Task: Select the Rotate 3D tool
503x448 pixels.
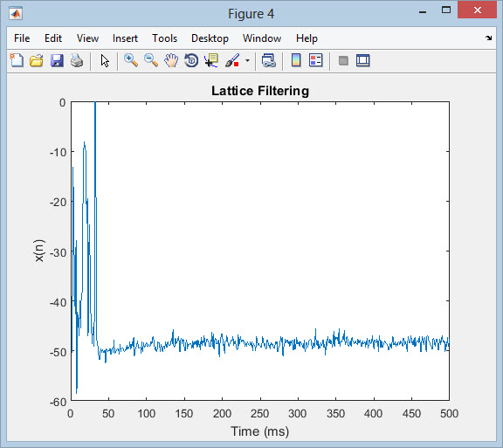Action: pyautogui.click(x=191, y=60)
